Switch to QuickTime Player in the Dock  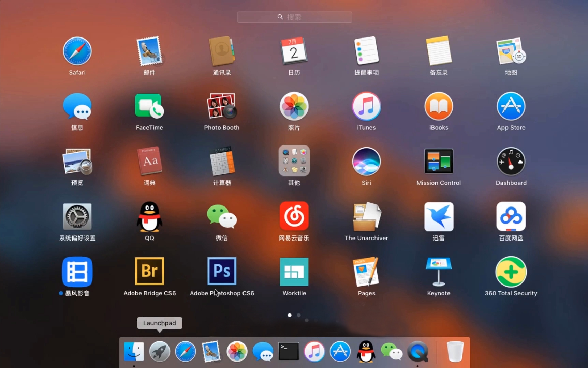pyautogui.click(x=418, y=351)
